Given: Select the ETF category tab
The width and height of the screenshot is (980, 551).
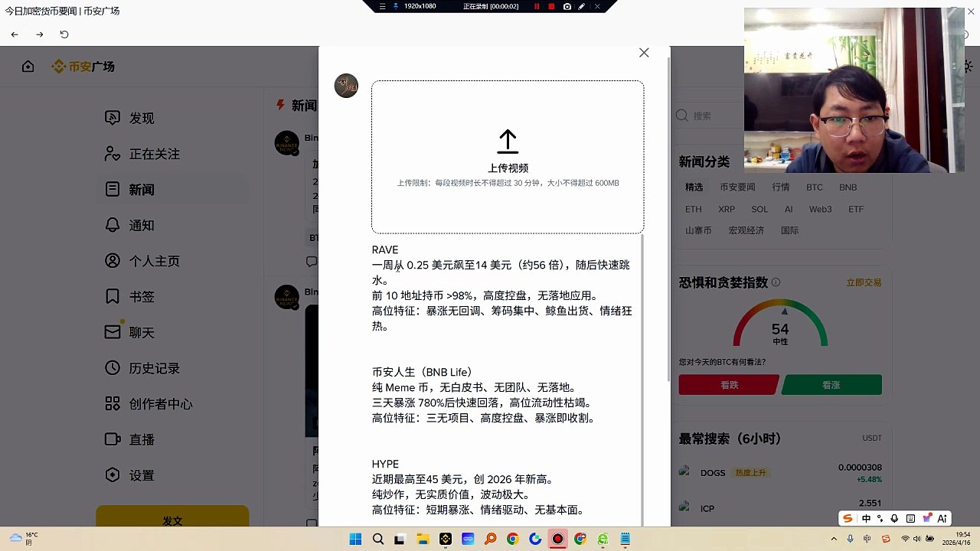Looking at the screenshot, I should [x=855, y=209].
